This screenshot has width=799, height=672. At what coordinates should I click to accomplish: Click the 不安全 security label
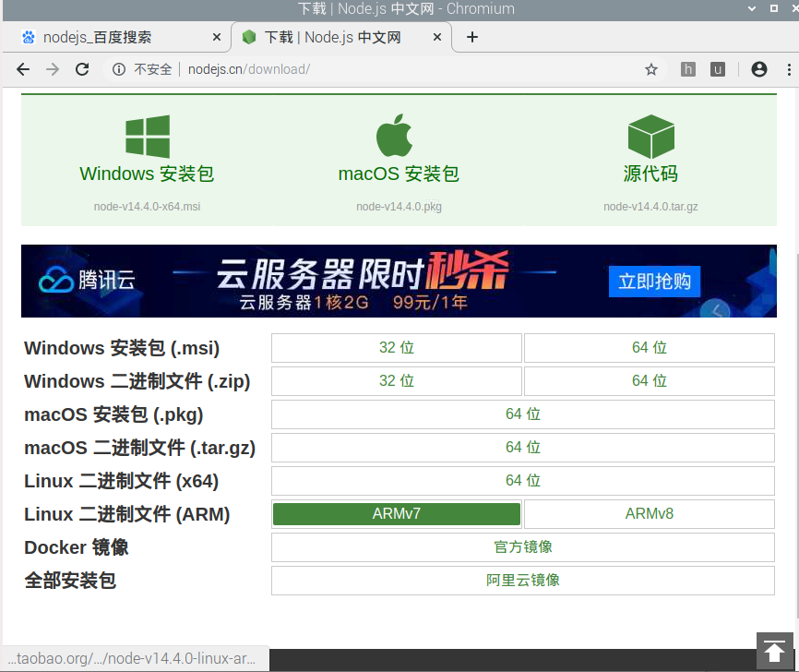(153, 69)
